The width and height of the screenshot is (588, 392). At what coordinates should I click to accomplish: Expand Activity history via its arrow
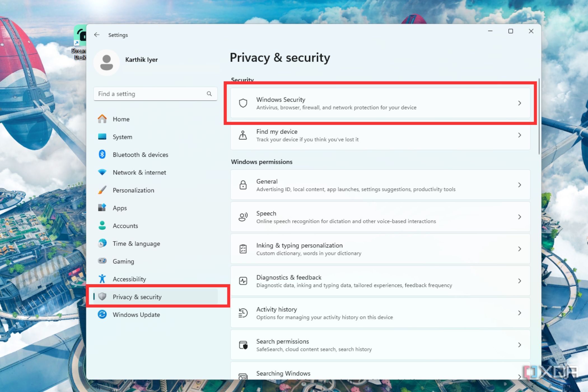tap(520, 313)
